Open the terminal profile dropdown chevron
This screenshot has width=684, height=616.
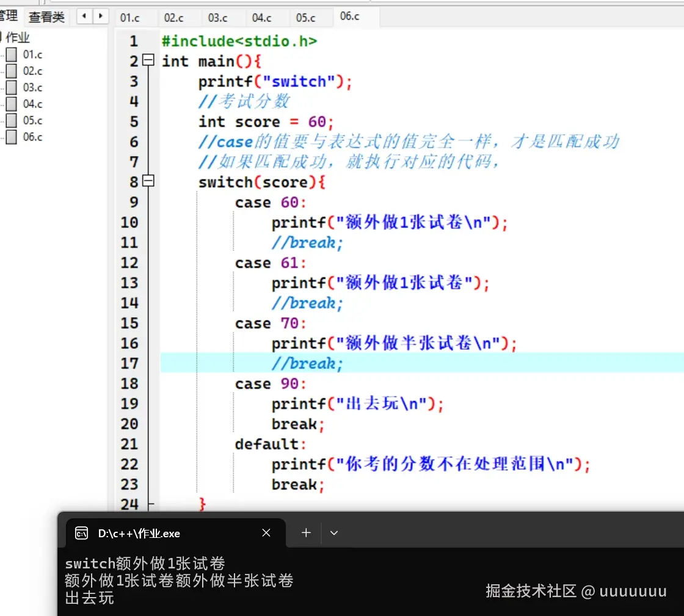(334, 533)
